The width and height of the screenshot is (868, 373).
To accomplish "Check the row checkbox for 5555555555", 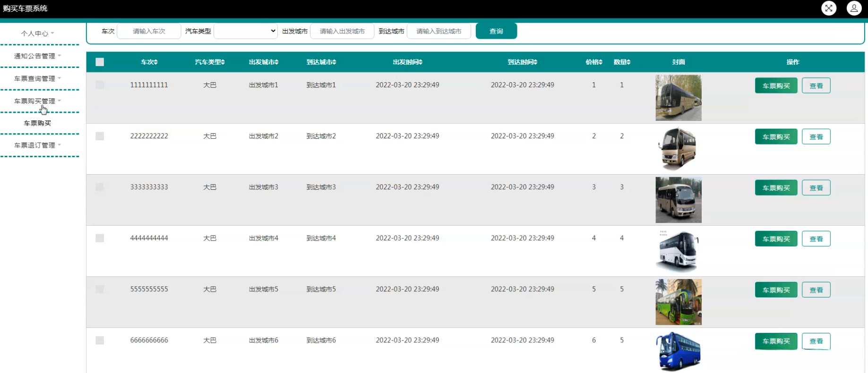I will (100, 289).
